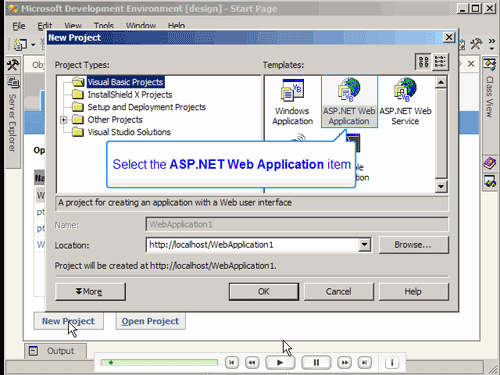This screenshot has height=375, width=500.
Task: Click the Output window icon
Action: click(33, 351)
